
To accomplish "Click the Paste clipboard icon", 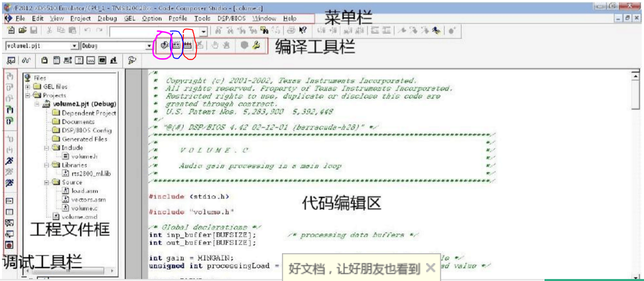I will tap(72, 31).
